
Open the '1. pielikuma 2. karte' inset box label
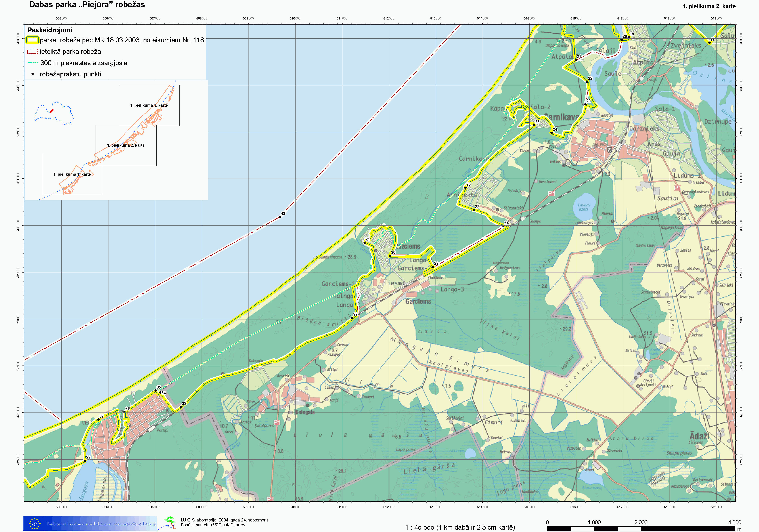tap(126, 145)
